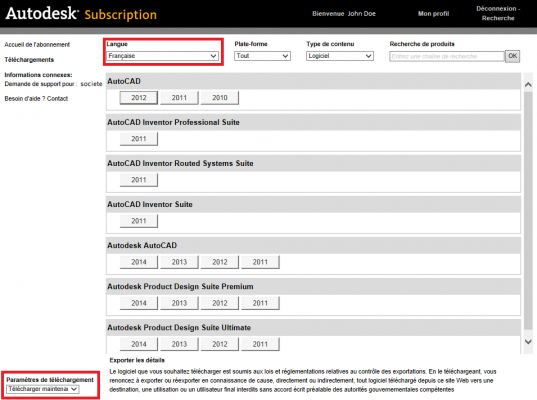Pick 2012 for Product Design Suite Premium

(x=220, y=303)
